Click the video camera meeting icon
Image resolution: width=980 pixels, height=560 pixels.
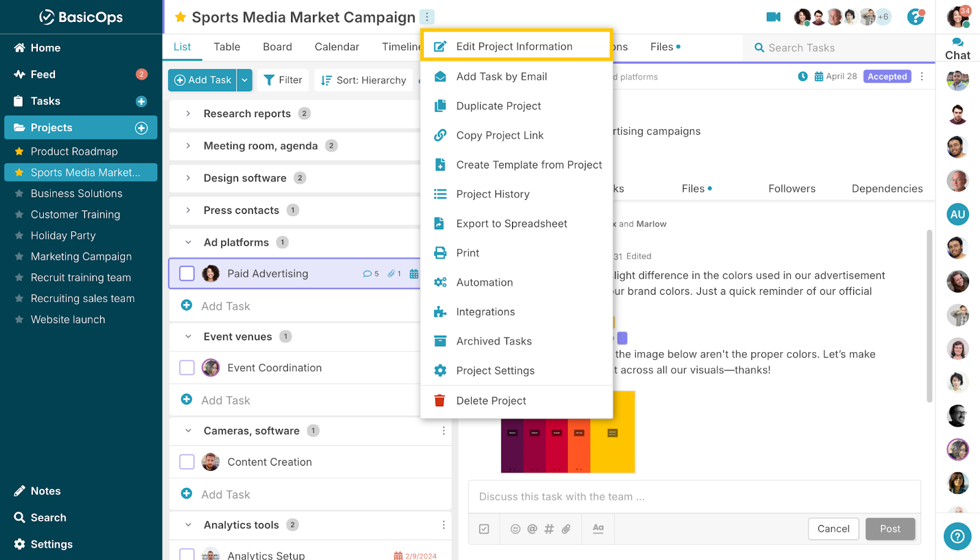click(x=773, y=17)
